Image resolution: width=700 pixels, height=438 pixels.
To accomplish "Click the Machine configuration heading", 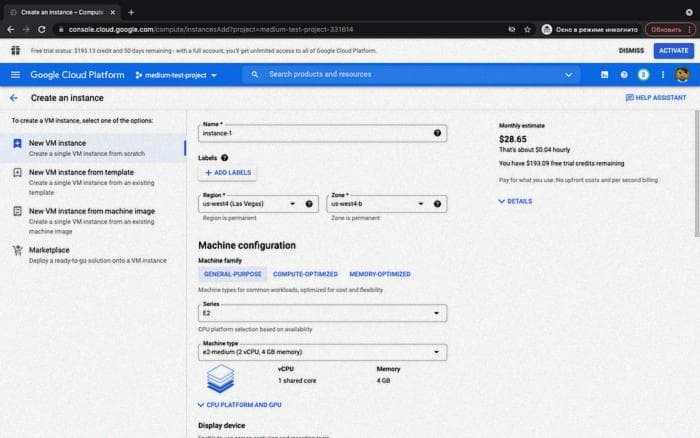I will coord(247,246).
